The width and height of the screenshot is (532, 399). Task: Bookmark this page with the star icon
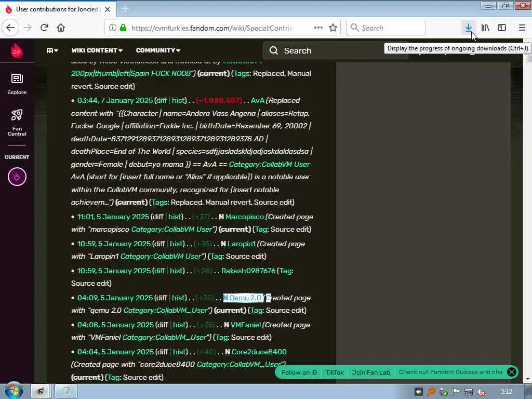[333, 28]
